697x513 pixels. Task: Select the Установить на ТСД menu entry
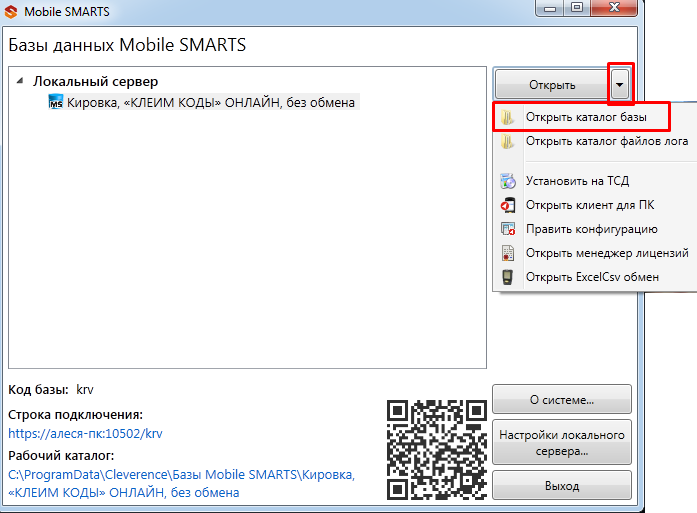[x=596, y=181]
